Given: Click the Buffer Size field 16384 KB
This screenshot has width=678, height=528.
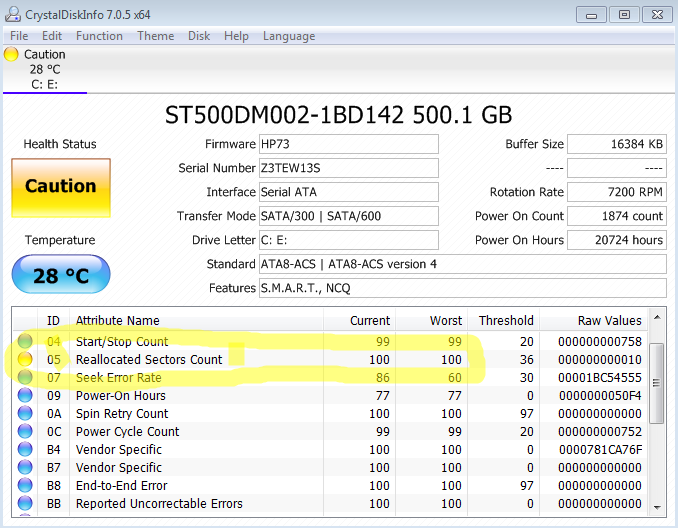Looking at the screenshot, I should (617, 144).
